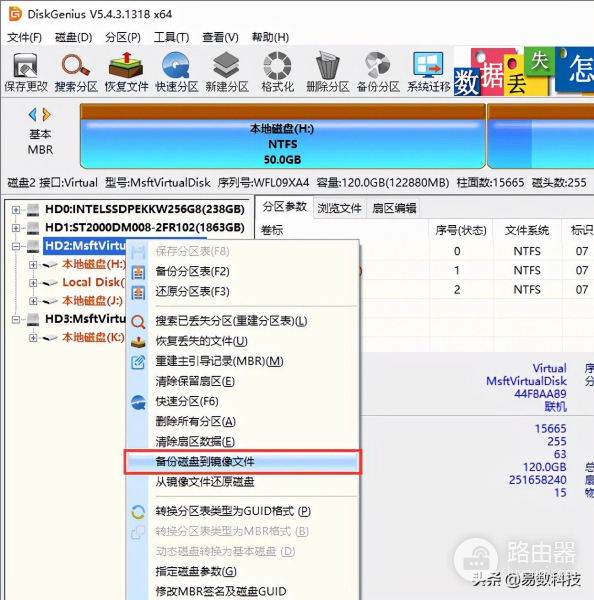This screenshot has width=594, height=600.
Task: Choose 从镜像文件还原磁盘 menu entry
Action: pyautogui.click(x=242, y=482)
